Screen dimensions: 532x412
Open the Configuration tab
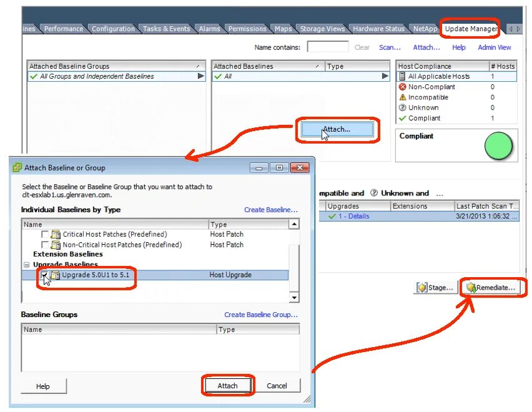click(113, 29)
